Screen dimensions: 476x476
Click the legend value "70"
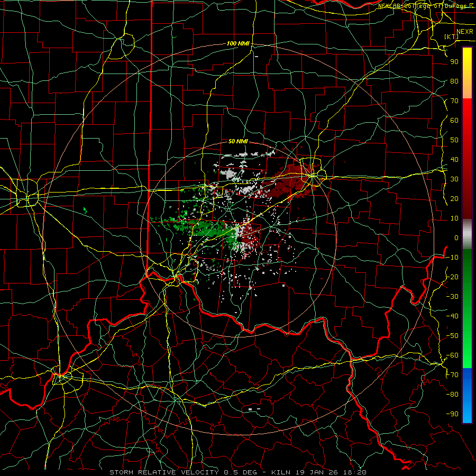(454, 101)
